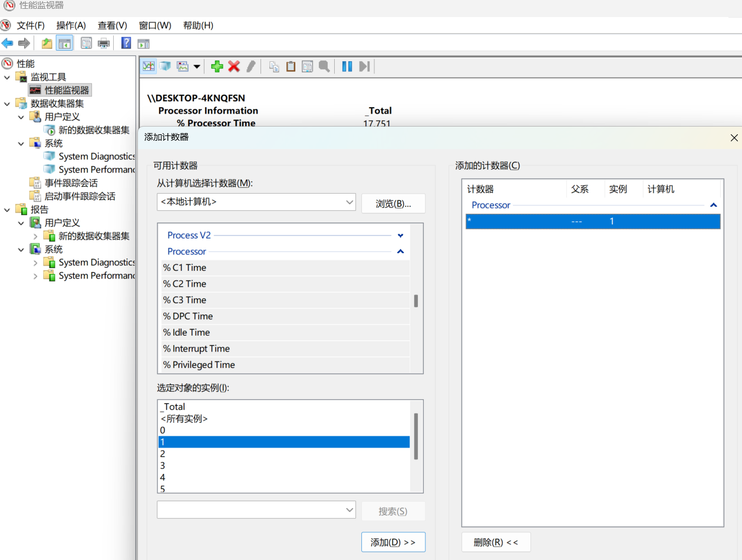Click the green plus Add counter icon

click(x=217, y=67)
